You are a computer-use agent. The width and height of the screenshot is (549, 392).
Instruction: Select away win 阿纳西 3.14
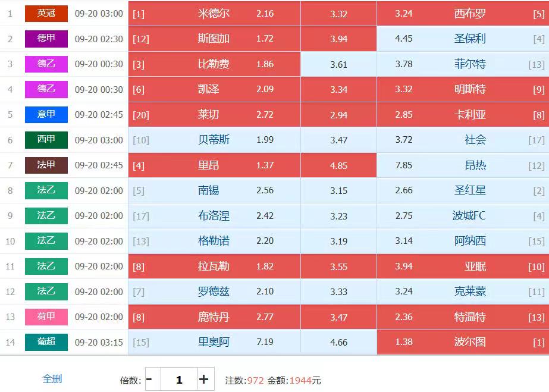coord(463,241)
